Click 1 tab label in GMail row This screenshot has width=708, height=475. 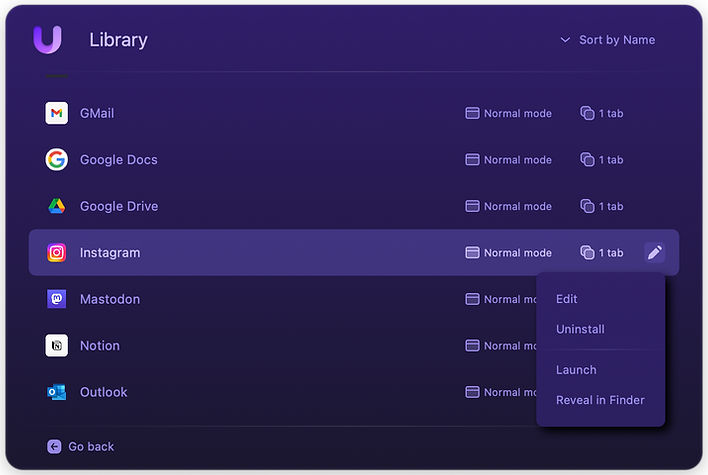click(611, 113)
